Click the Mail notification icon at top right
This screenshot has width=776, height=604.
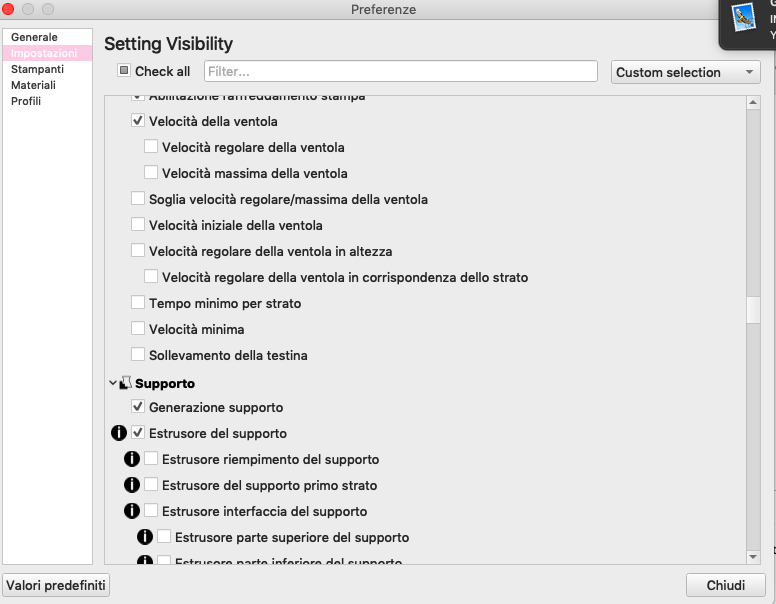(743, 17)
